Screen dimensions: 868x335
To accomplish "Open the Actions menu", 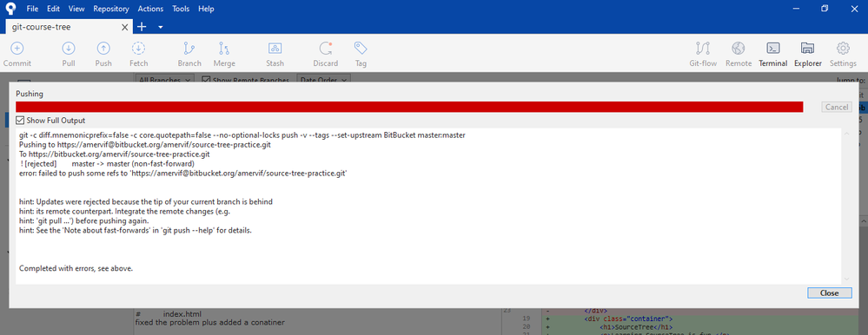I will [150, 9].
